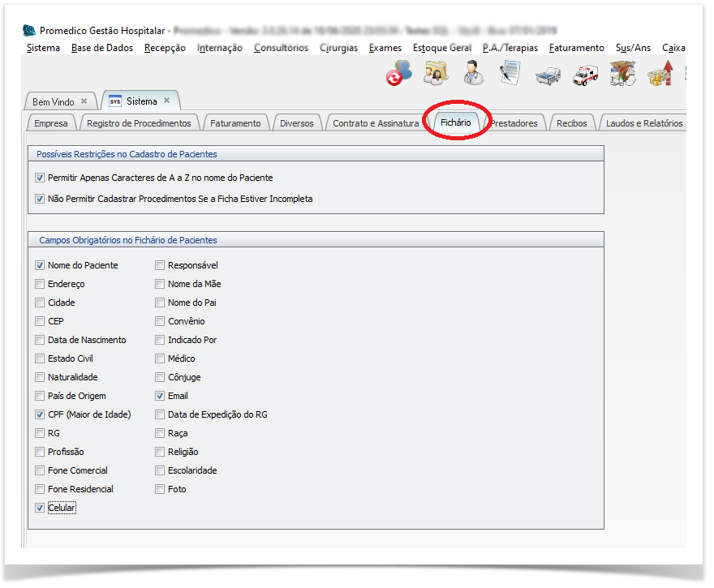Screen dimensions: 714x588
Task: Click the gold coins with red arrow icon
Action: pyautogui.click(x=659, y=75)
